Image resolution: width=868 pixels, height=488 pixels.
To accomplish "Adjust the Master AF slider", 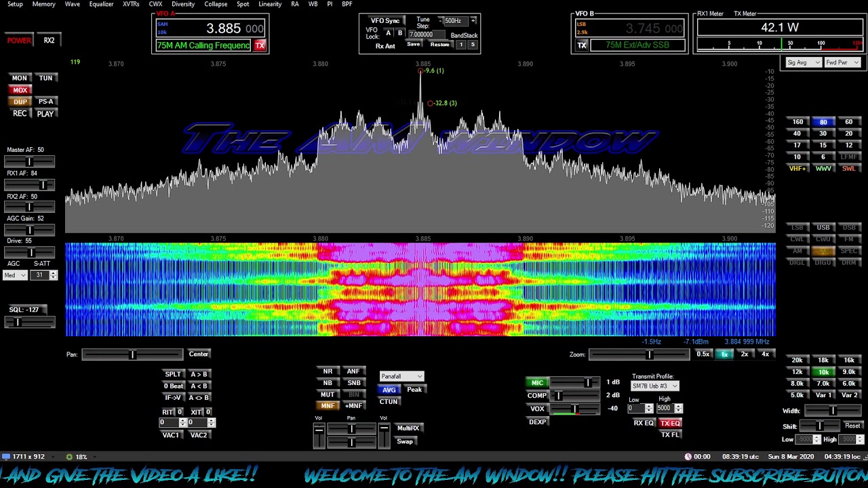I will pos(29,161).
